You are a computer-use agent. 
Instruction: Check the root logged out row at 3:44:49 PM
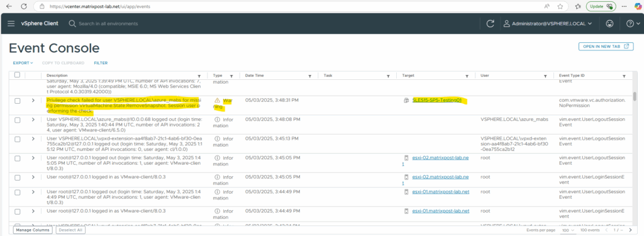coord(17,192)
